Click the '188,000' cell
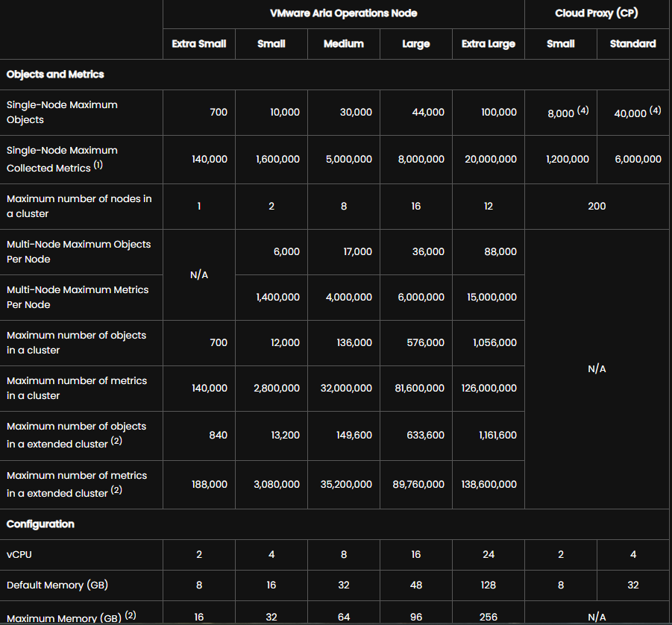 (209, 484)
